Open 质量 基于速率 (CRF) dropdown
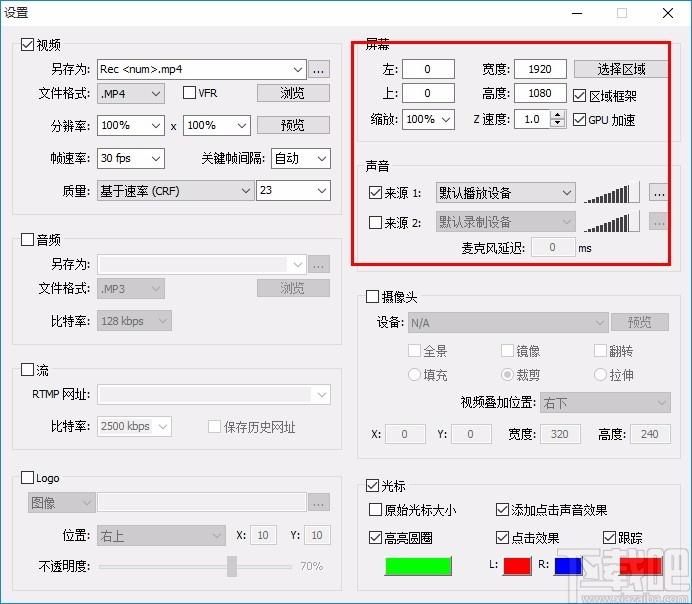Viewport: 692px width, 604px height. 176,191
